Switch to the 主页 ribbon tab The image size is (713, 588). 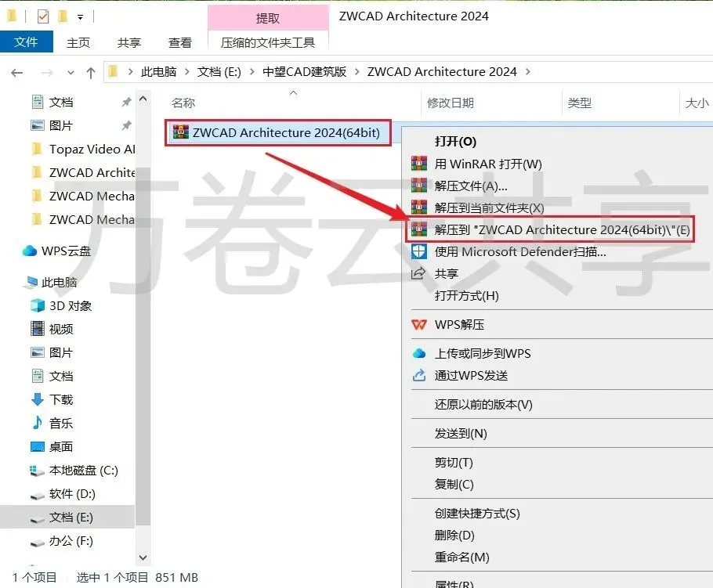tap(78, 43)
